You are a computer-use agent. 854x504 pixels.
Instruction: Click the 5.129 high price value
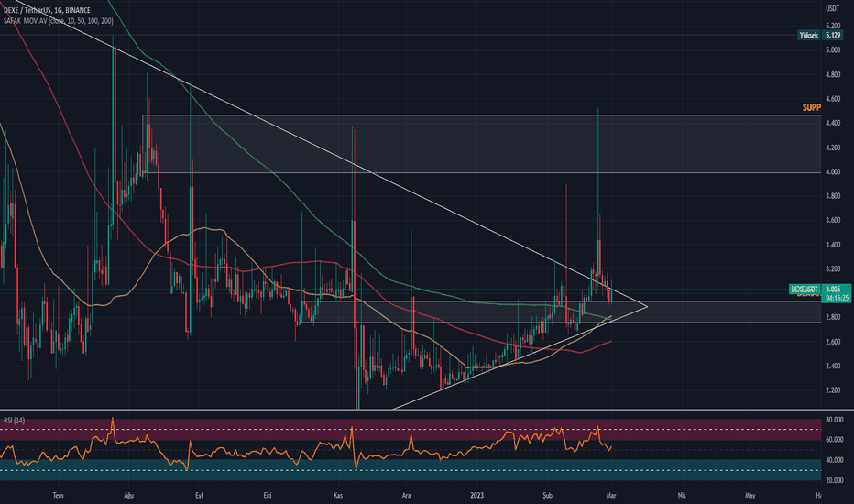click(833, 35)
